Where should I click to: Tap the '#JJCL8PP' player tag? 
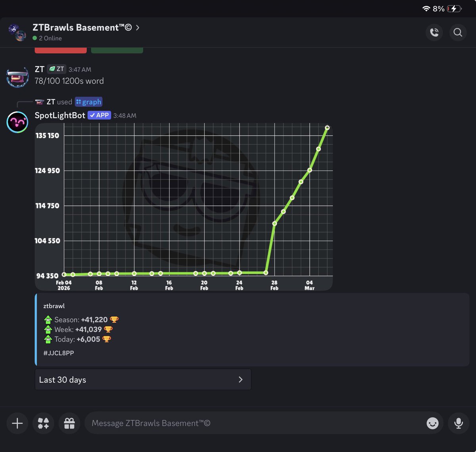click(x=59, y=353)
